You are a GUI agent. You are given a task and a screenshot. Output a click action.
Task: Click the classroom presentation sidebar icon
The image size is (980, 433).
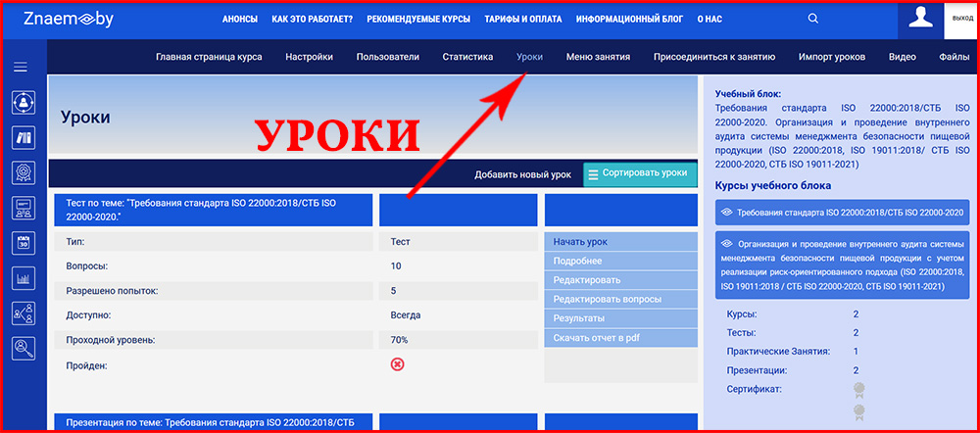pos(24,208)
